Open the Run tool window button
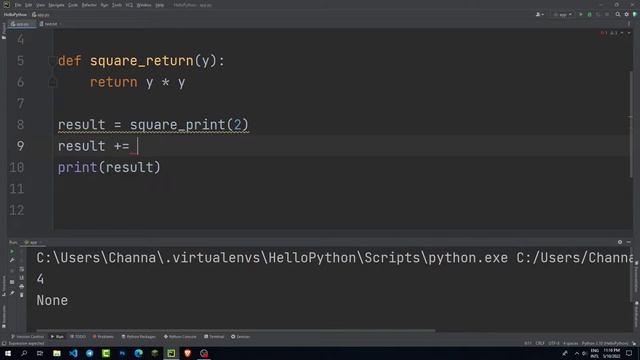Screen dimensions: 640x360 click(x=57, y=337)
